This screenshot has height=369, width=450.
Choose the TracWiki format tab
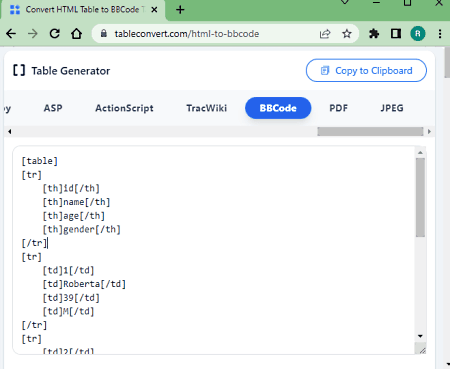(x=207, y=108)
